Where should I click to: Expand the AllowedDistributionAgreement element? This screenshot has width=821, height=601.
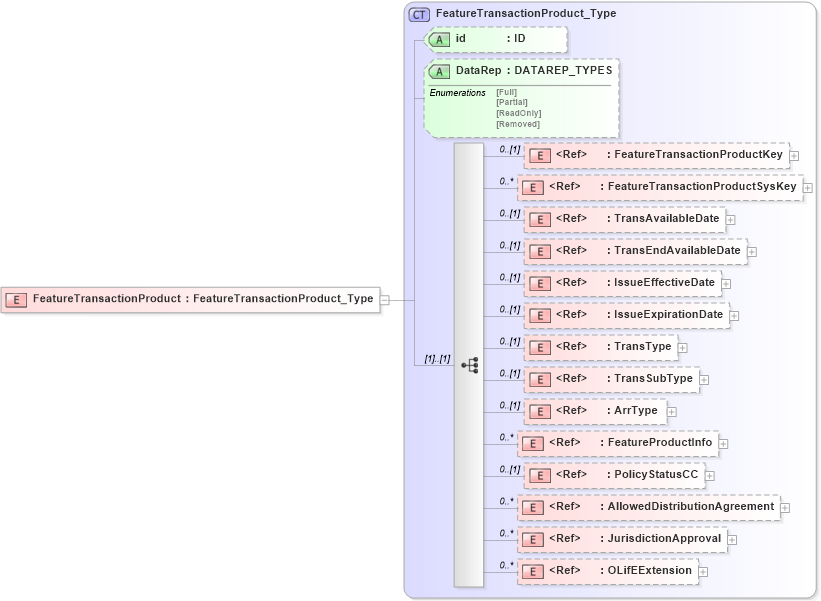785,507
